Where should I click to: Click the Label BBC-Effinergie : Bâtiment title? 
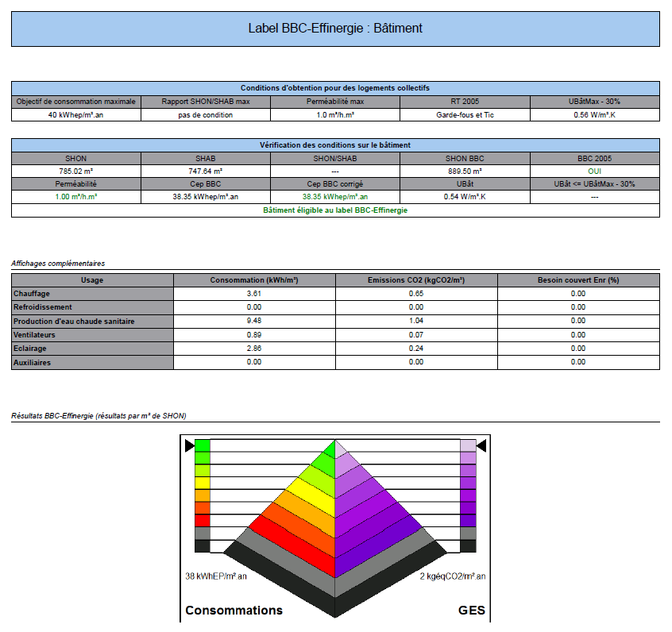(x=335, y=29)
